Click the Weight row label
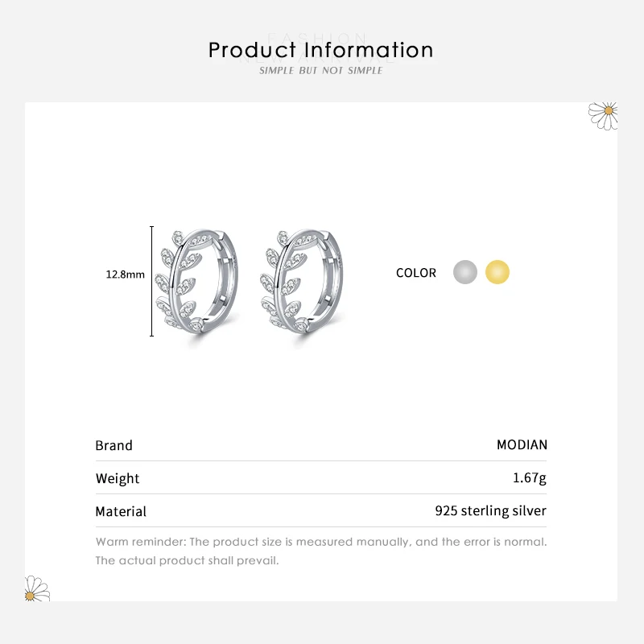The height and width of the screenshot is (644, 644). click(118, 478)
